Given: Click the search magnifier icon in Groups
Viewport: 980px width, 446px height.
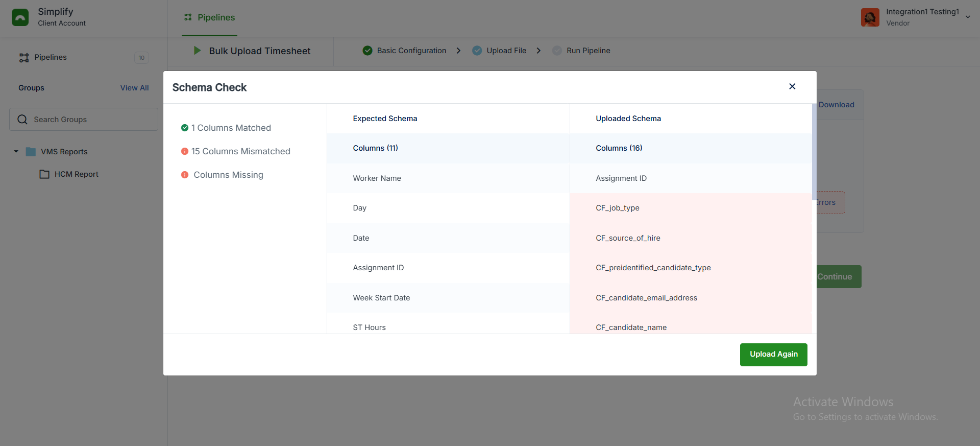Looking at the screenshot, I should tap(22, 120).
